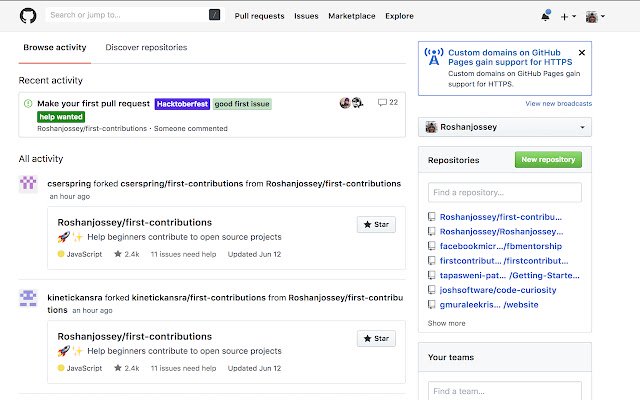640x400 pixels.
Task: Click the slash shortcut icon in search box
Action: pyautogui.click(x=215, y=15)
